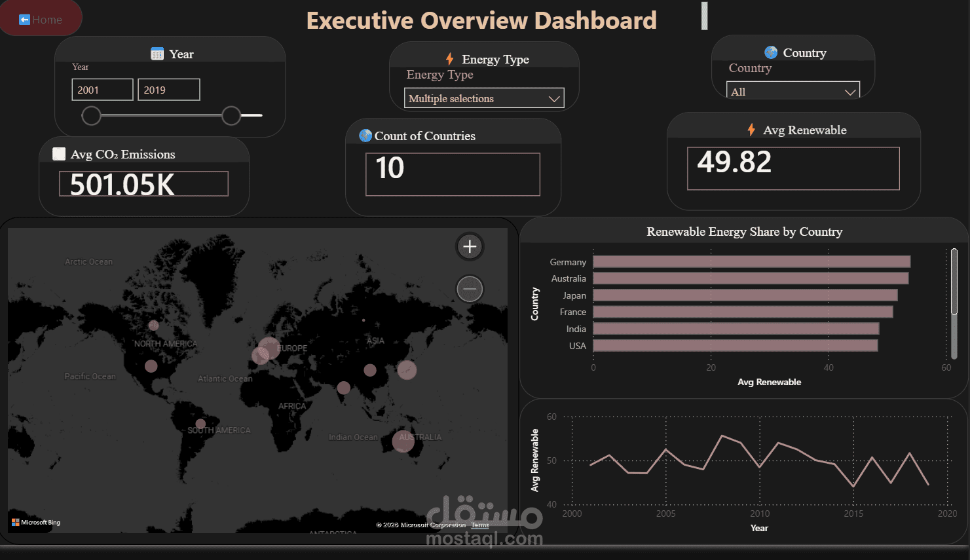The image size is (970, 560).
Task: Zoom out on the map
Action: tap(470, 289)
